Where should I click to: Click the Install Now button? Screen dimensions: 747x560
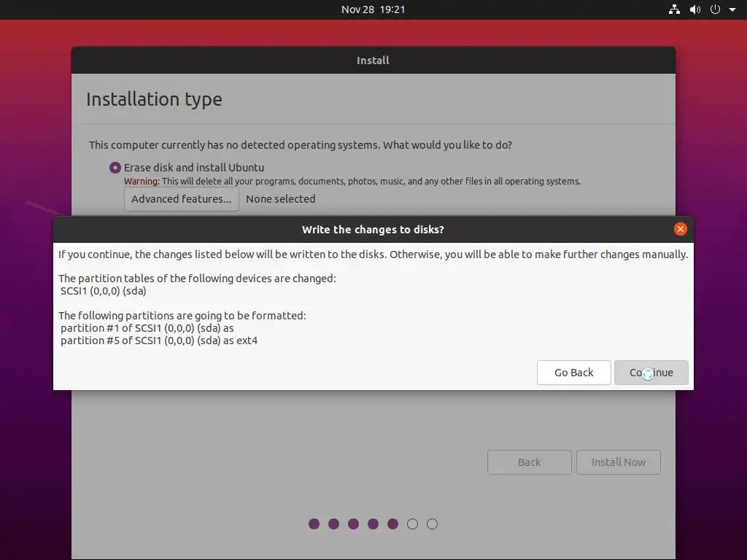(619, 462)
